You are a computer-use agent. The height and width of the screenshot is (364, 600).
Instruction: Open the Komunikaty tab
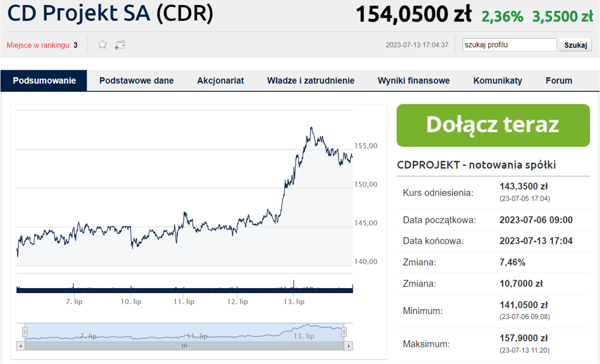pos(497,81)
